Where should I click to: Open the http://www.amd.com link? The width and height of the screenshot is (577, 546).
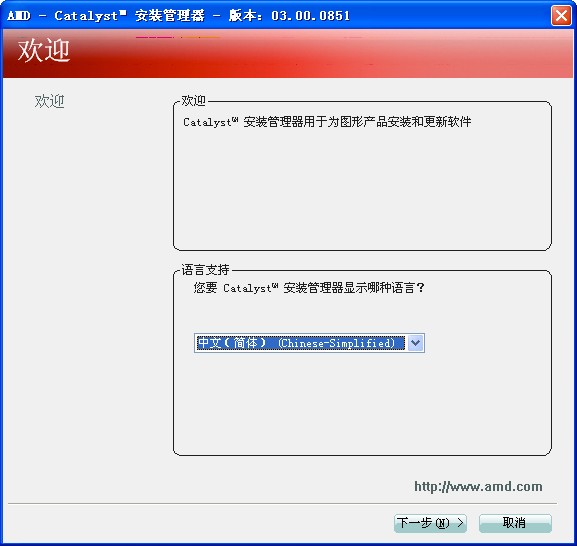[478, 486]
